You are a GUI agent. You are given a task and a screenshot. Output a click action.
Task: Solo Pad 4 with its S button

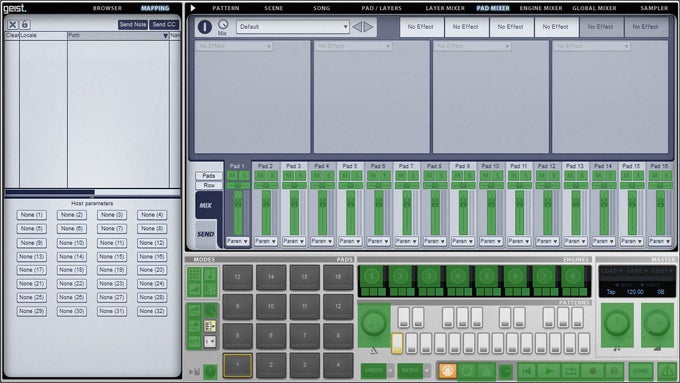(328, 176)
